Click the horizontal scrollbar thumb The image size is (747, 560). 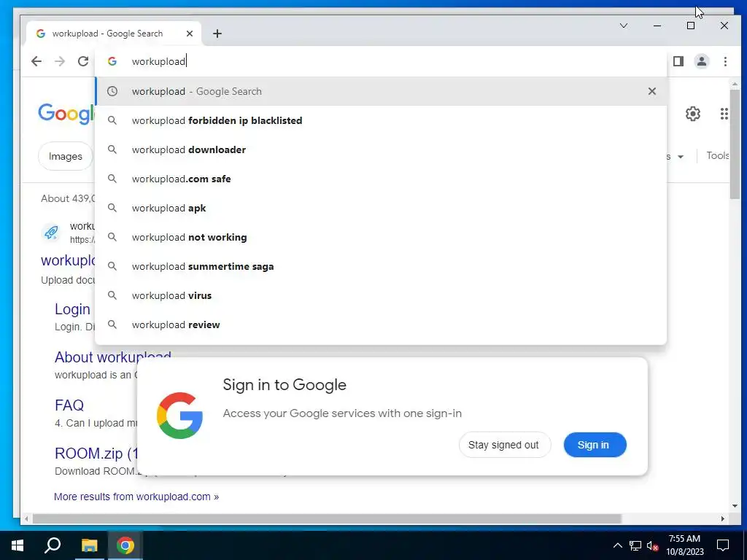coord(327,518)
